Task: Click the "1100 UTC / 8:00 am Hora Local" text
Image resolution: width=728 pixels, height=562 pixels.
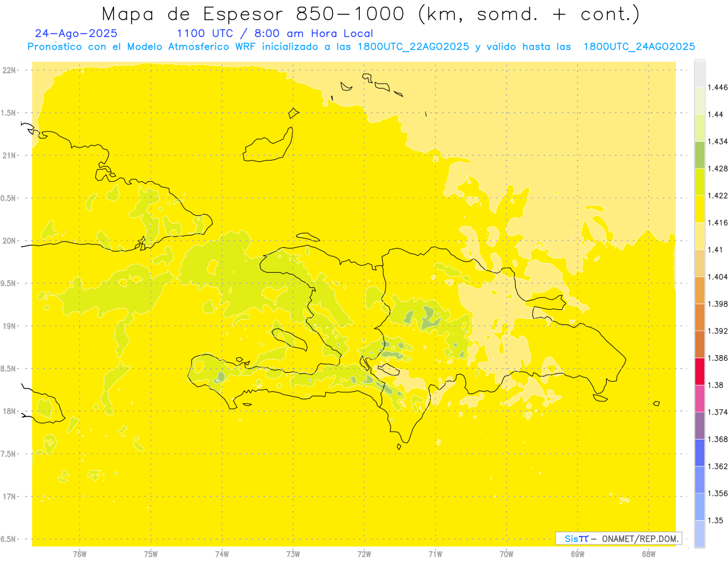Action: 275,33
